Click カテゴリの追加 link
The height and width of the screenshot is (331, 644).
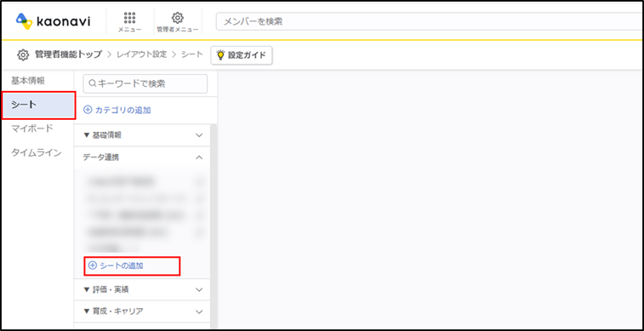pos(117,110)
